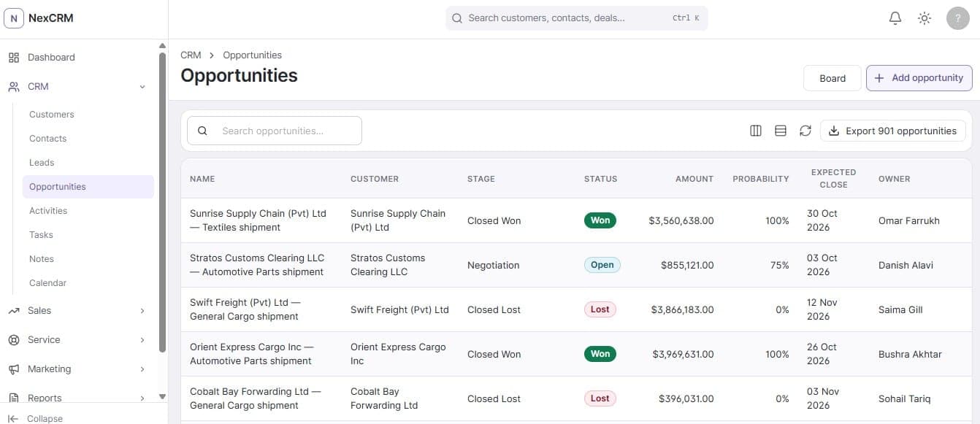This screenshot has width=980, height=424.
Task: Open Sunrise Supply Chain Textiles shipment opportunity
Action: click(x=258, y=220)
